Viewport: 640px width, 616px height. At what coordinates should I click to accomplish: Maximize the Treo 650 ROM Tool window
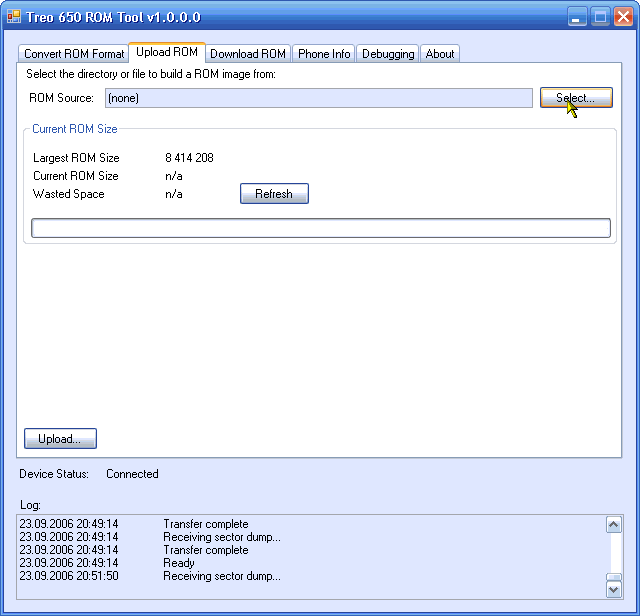tap(600, 17)
